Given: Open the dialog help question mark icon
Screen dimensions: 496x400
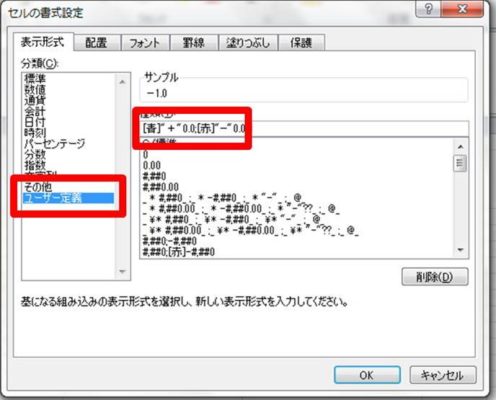Looking at the screenshot, I should coord(428,9).
